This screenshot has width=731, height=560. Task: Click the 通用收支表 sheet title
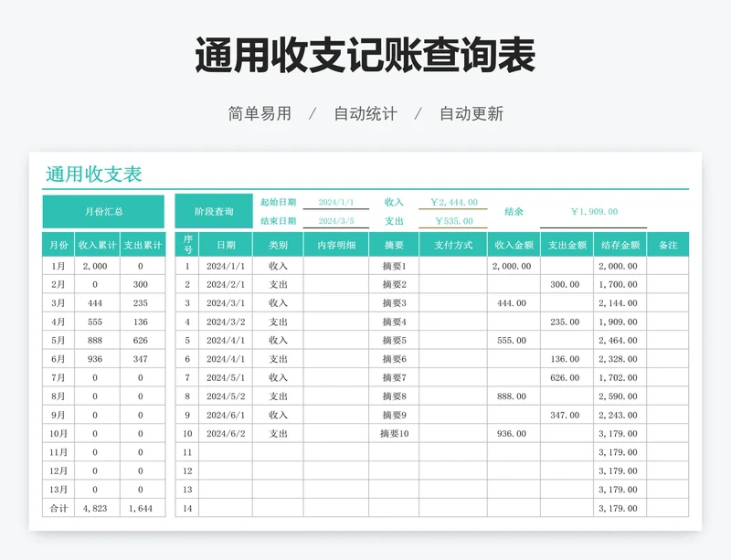pos(94,174)
